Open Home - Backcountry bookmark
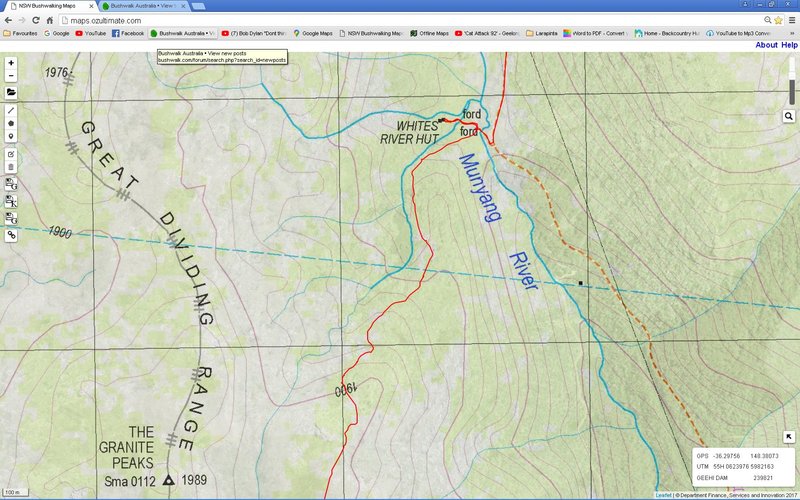Viewport: 800px width, 500px height. point(667,33)
